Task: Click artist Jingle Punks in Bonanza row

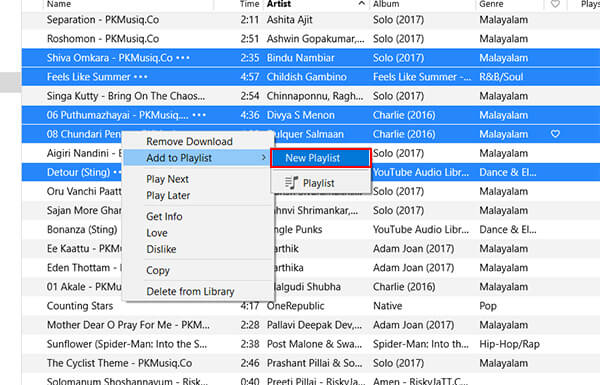Action: (299, 230)
